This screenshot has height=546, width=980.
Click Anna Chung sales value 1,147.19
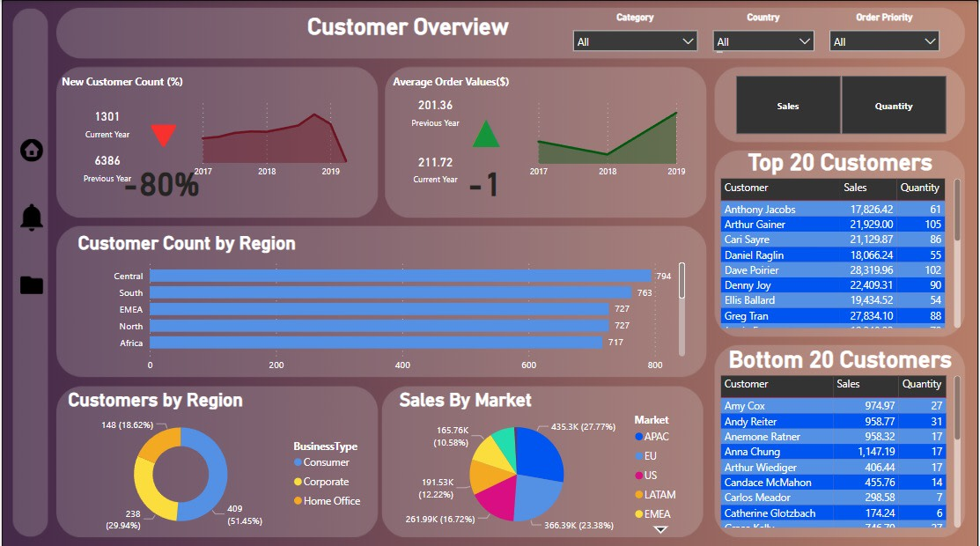pos(876,452)
